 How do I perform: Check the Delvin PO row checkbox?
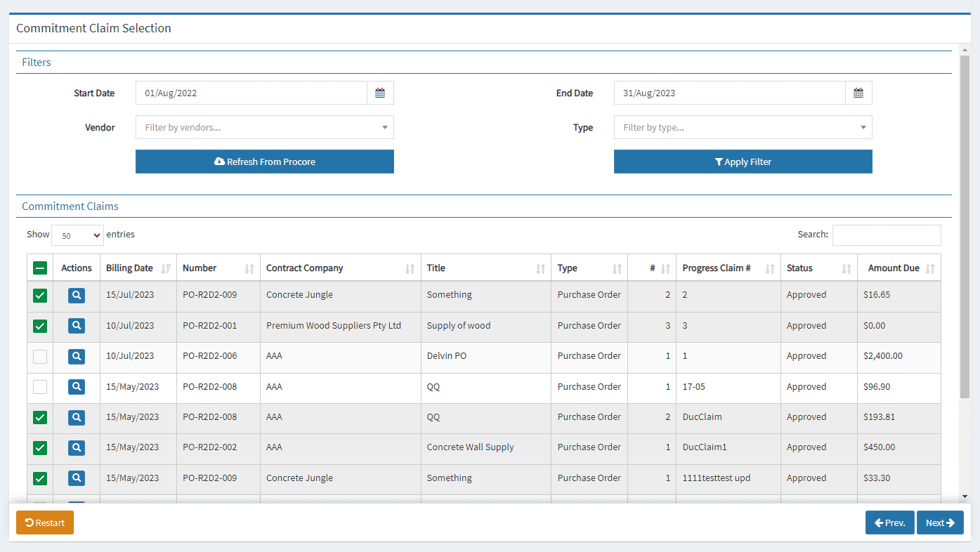pos(40,357)
